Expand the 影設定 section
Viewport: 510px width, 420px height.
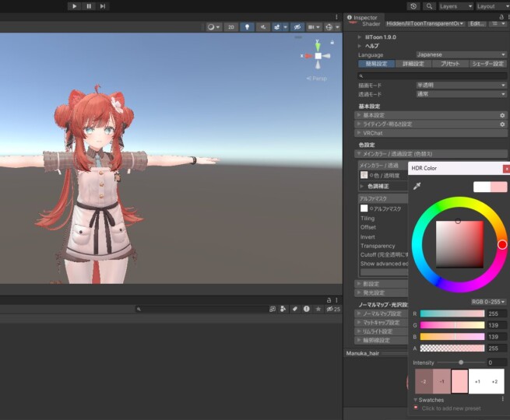coord(382,284)
